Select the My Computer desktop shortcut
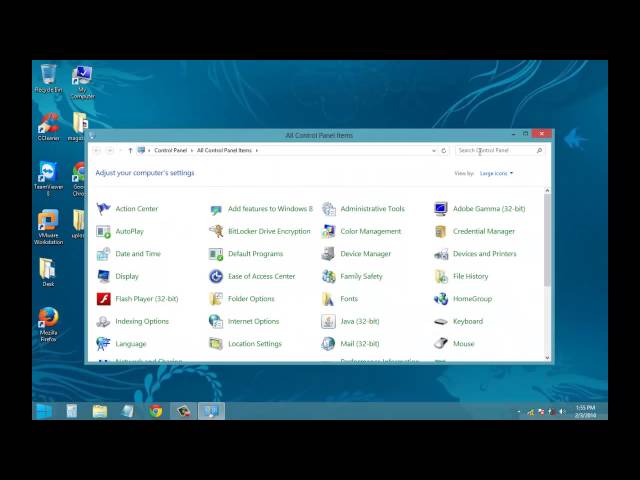The image size is (640, 480). pos(83,82)
